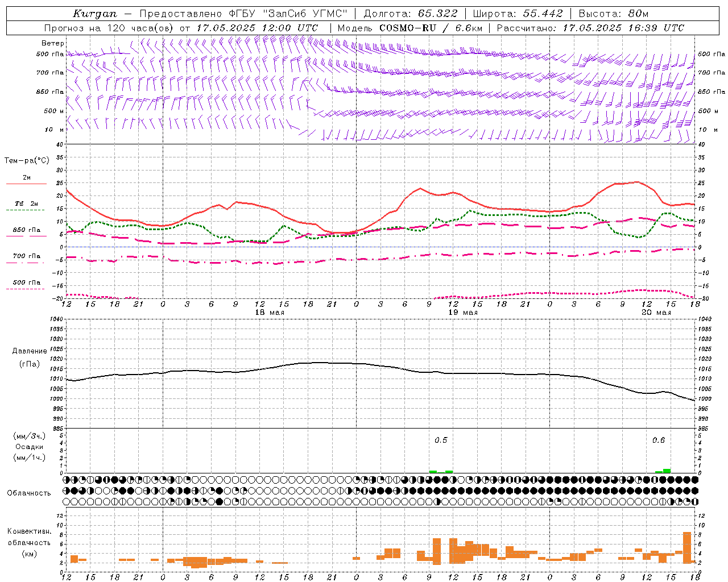Click the 20 мая date label

(656, 313)
